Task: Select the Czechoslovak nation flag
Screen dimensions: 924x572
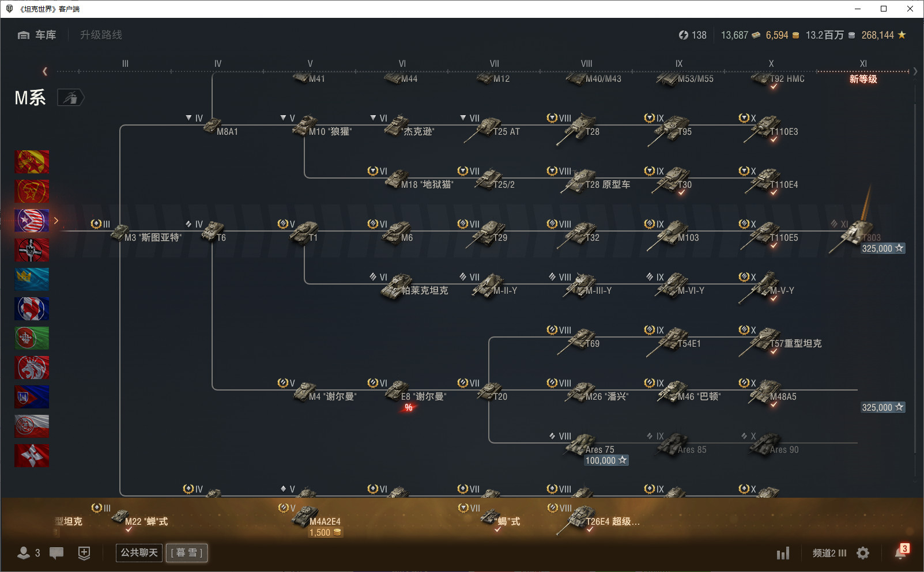Action: pos(32,397)
